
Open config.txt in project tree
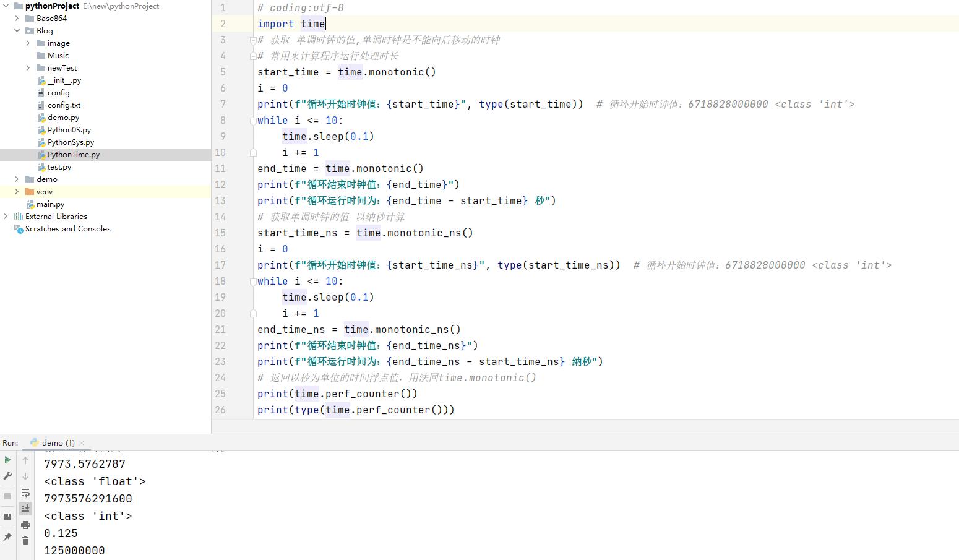tap(64, 105)
